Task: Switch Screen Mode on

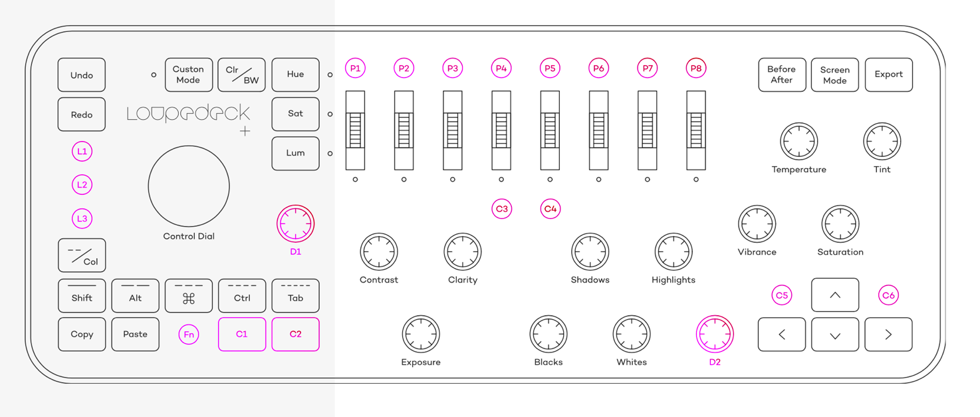Action: pos(834,74)
